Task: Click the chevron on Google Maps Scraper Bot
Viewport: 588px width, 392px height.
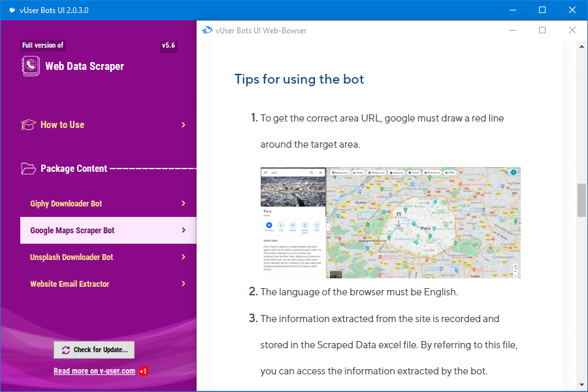Action: click(184, 230)
